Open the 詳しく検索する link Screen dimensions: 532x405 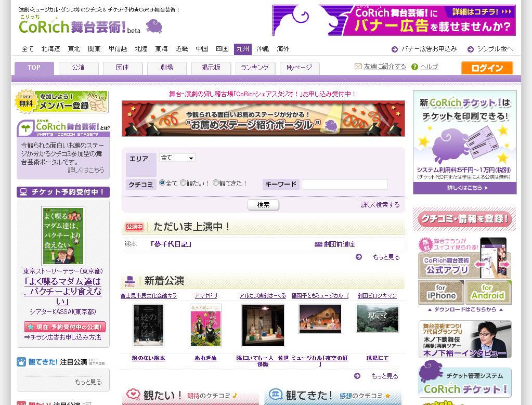(x=380, y=205)
